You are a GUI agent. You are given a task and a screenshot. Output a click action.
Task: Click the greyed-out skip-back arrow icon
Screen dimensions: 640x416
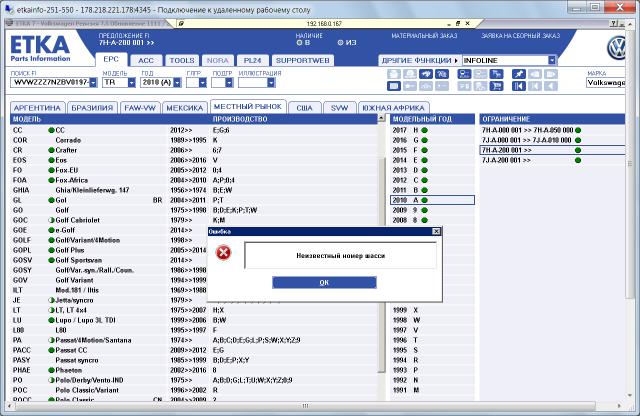535,86
